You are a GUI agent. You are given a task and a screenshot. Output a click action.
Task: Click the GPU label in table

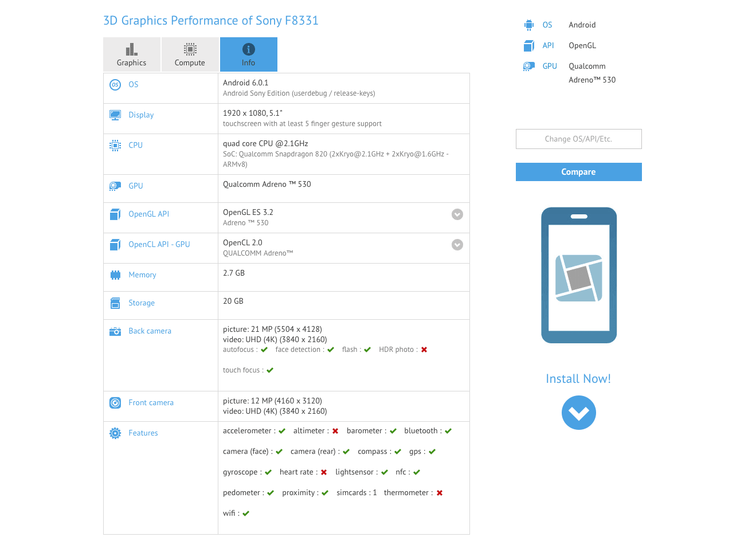pyautogui.click(x=136, y=186)
